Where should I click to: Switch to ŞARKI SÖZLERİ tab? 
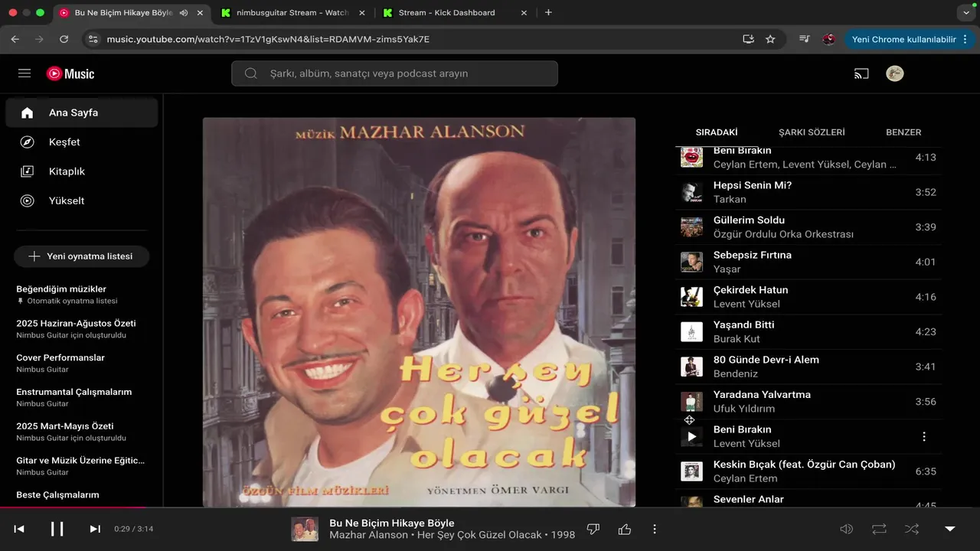pyautogui.click(x=812, y=132)
